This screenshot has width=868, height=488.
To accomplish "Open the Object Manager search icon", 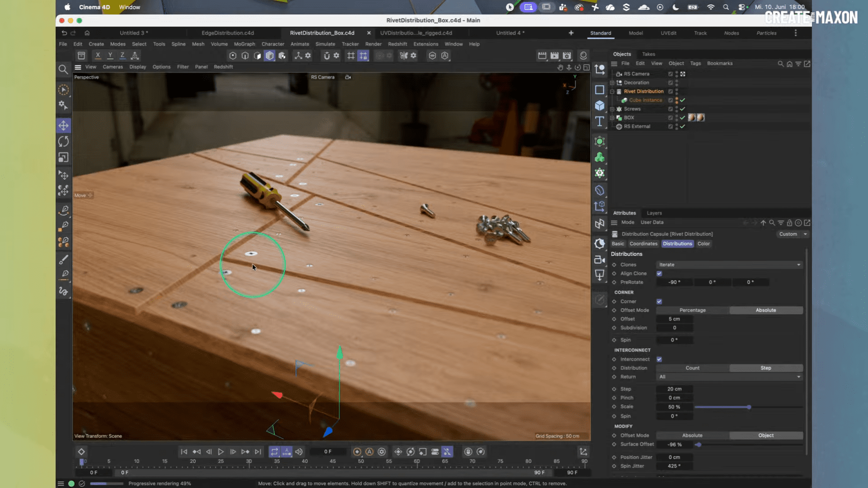I will coord(780,64).
